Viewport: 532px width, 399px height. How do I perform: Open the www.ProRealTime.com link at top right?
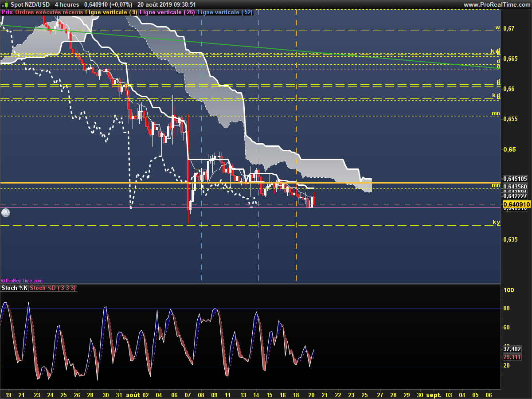pos(497,4)
